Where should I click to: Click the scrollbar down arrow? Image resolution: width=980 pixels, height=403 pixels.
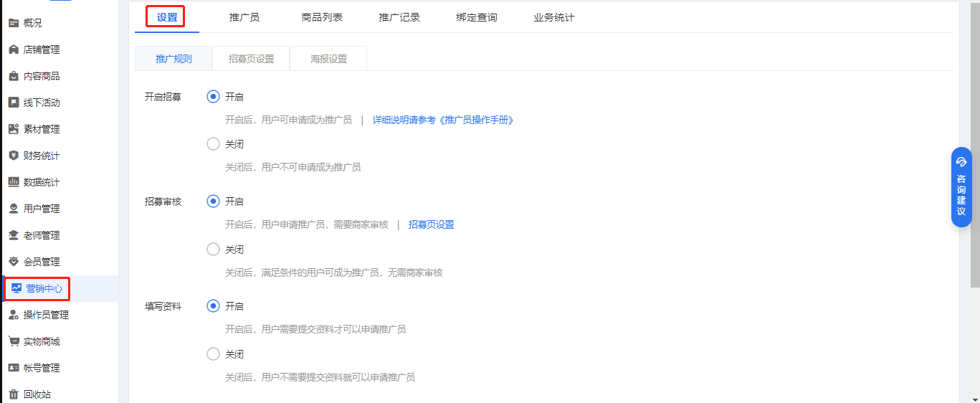point(975,398)
